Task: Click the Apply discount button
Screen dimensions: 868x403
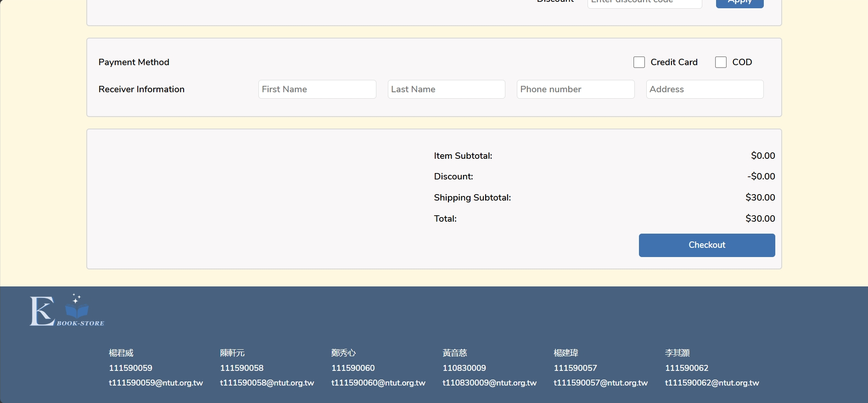Action: click(739, 3)
